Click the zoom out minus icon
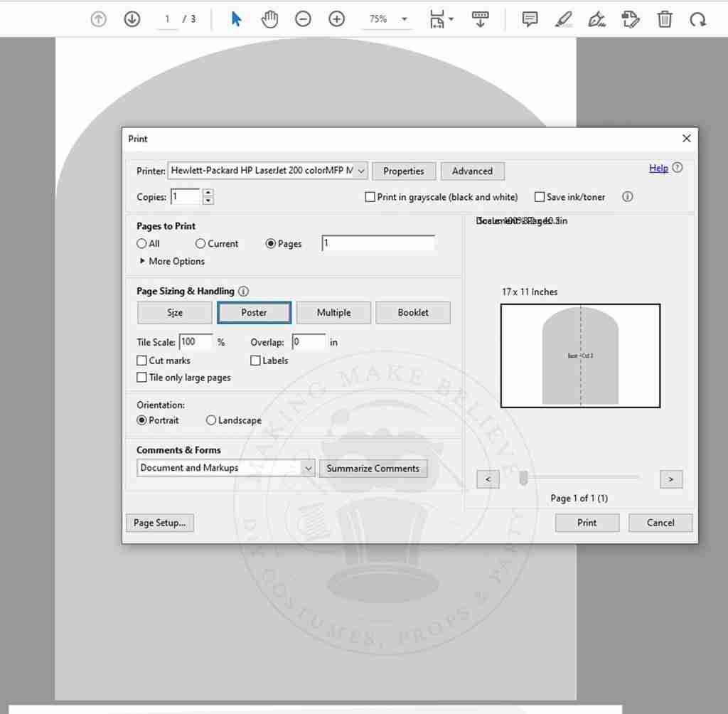 pyautogui.click(x=303, y=19)
